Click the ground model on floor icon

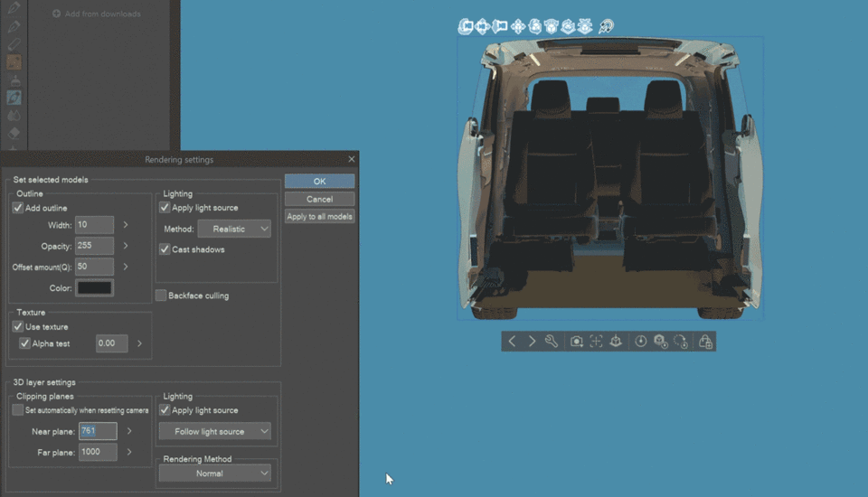pos(616,342)
